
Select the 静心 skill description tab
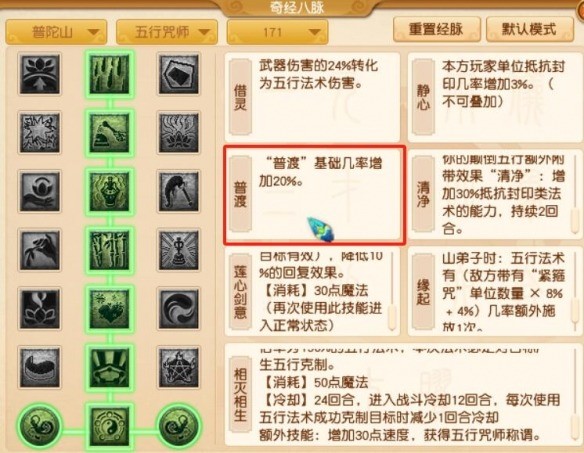[x=423, y=97]
